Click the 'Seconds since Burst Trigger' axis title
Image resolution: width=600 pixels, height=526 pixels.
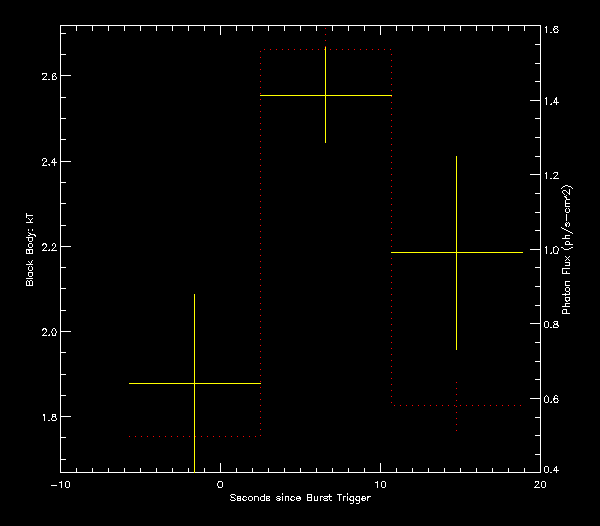tap(299, 498)
